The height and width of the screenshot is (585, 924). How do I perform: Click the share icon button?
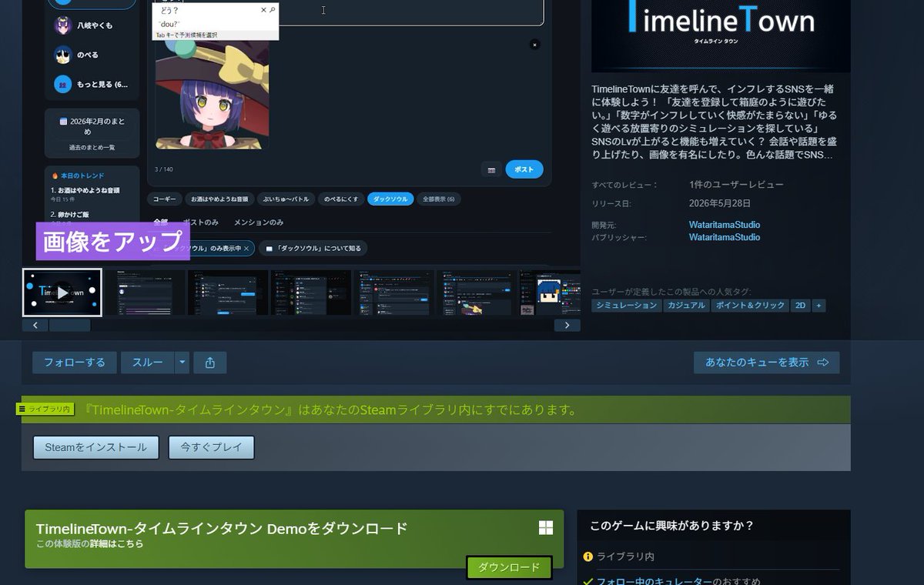209,363
